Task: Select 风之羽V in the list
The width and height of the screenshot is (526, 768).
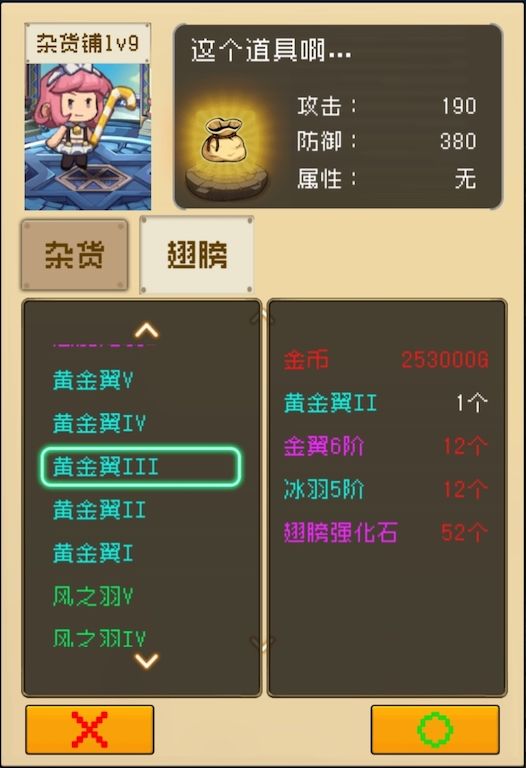Action: [x=93, y=596]
